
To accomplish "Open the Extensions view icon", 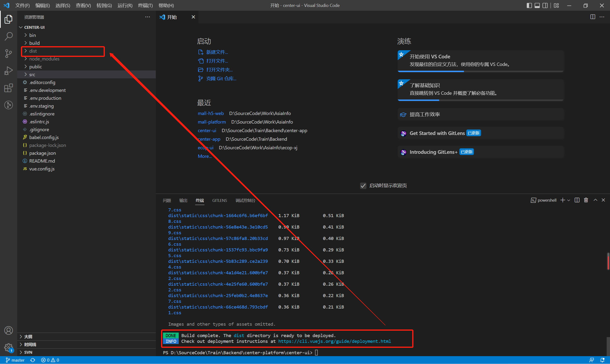I will tap(8, 88).
